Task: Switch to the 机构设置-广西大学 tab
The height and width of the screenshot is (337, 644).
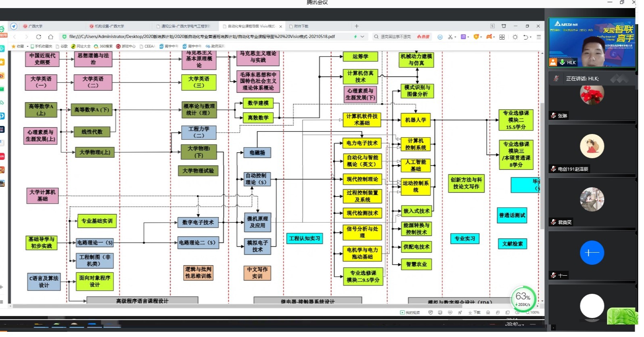Action: coord(109,26)
